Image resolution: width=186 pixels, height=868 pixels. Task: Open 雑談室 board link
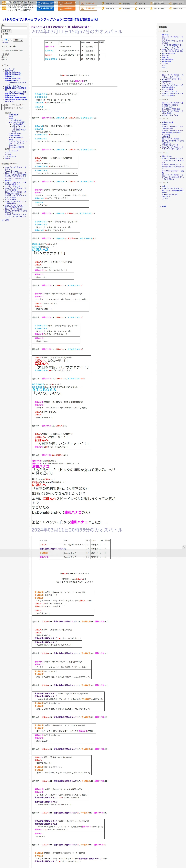pos(11,117)
